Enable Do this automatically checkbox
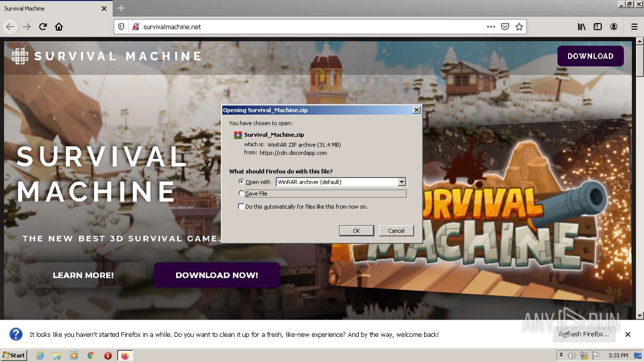This screenshot has width=644, height=362. 242,207
